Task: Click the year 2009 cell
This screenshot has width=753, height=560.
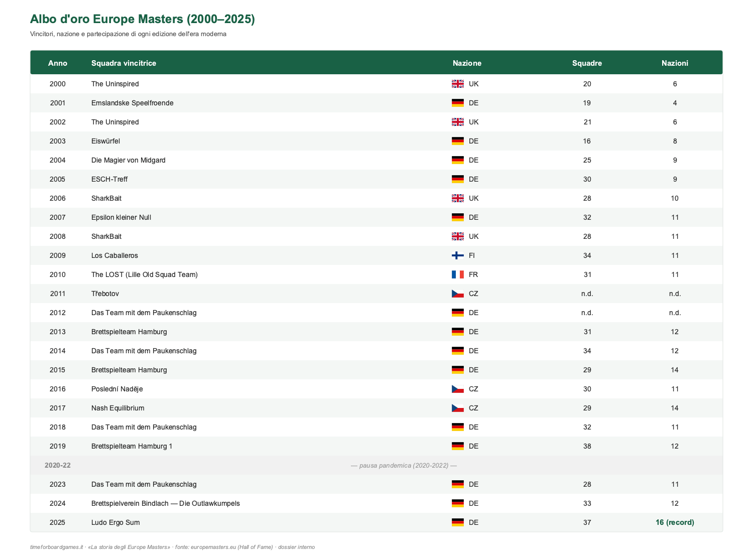Action: [x=58, y=255]
